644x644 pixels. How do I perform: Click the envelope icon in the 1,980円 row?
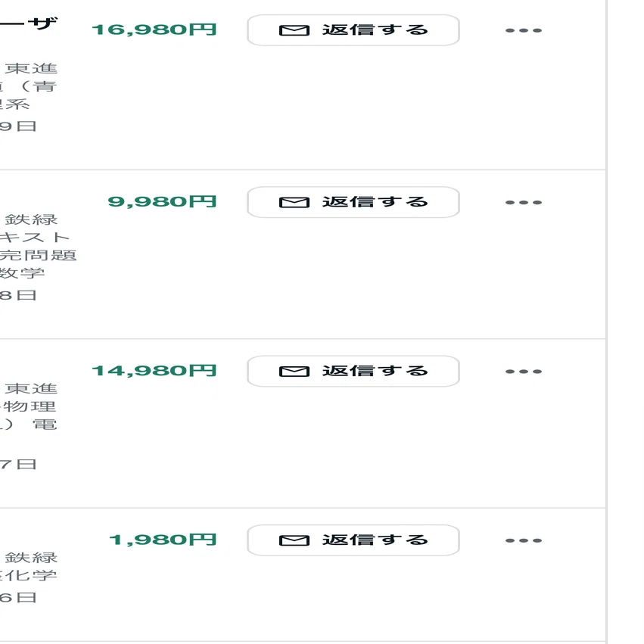pyautogui.click(x=294, y=540)
